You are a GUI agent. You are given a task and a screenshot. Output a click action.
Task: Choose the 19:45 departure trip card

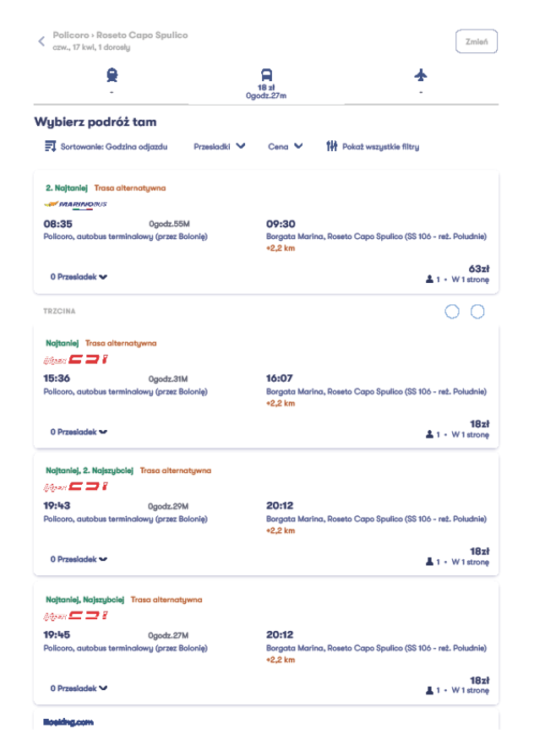click(x=266, y=644)
